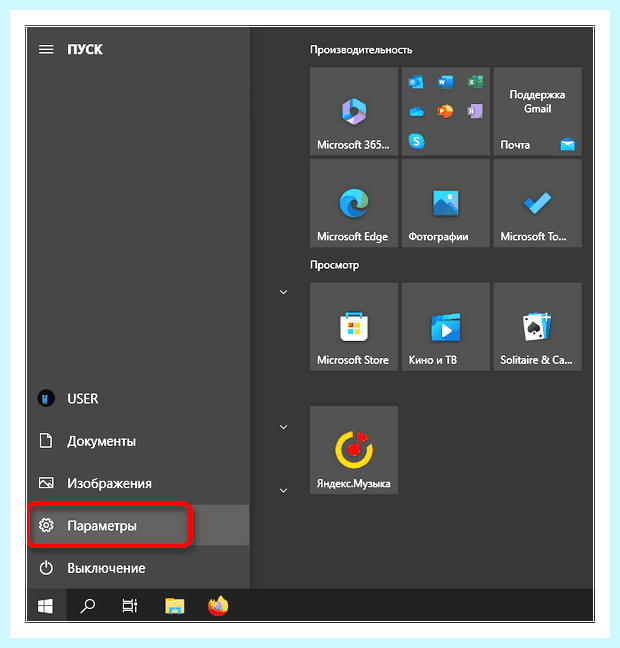Open the Фотографии tile
620x648 pixels.
(x=446, y=203)
